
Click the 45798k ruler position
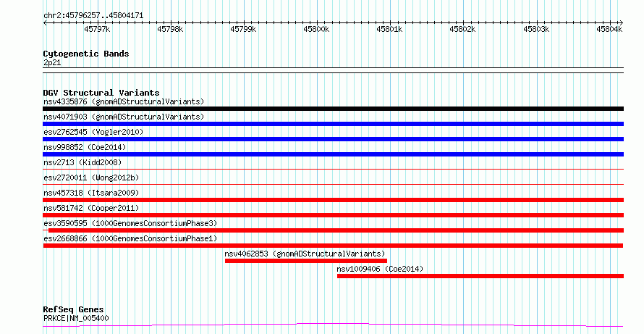pos(170,29)
